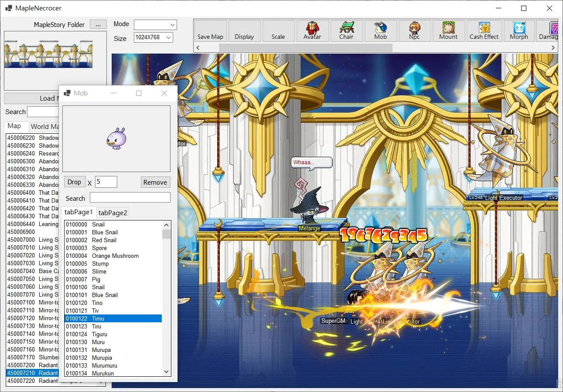The width and height of the screenshot is (563, 392).
Task: Select mob 0100133 Murumuru
Action: click(113, 365)
